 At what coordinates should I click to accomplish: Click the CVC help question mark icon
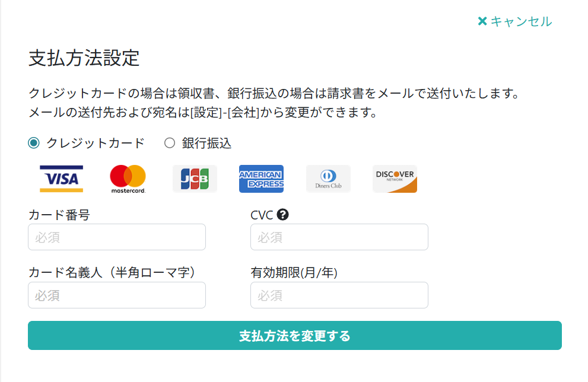point(283,215)
